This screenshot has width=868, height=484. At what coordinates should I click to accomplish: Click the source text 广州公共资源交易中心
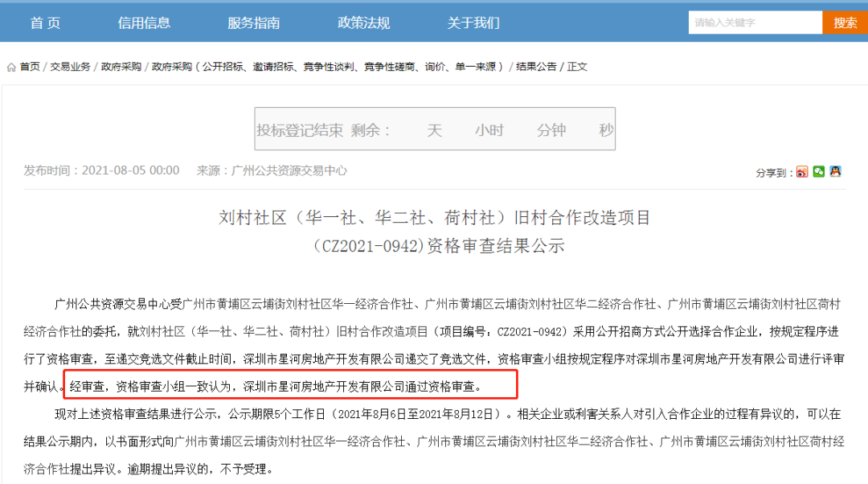coord(289,170)
